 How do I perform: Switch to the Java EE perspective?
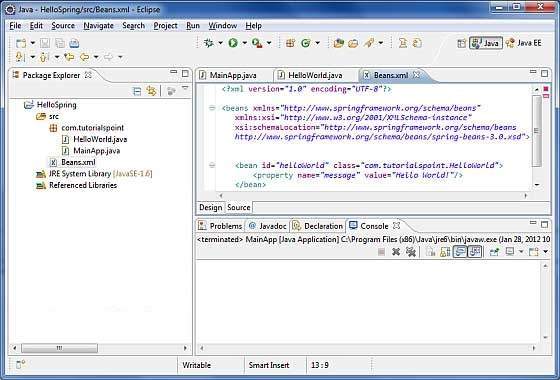[524, 43]
